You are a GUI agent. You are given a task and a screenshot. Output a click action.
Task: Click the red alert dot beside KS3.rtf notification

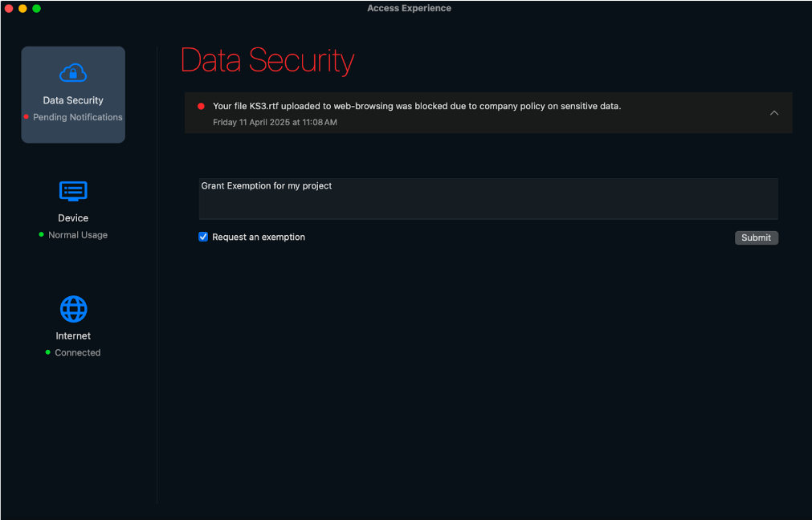[x=201, y=106]
